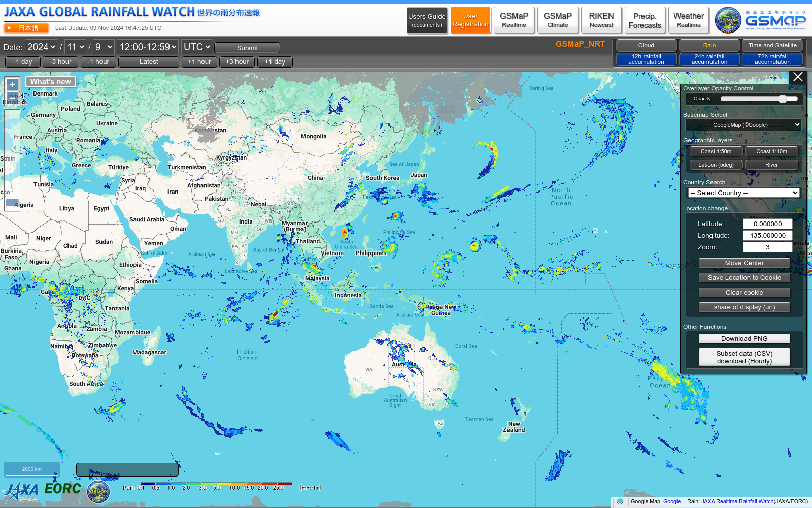Select the GSMaP globe icon near the rain legend
This screenshot has height=508, width=812.
97,492
